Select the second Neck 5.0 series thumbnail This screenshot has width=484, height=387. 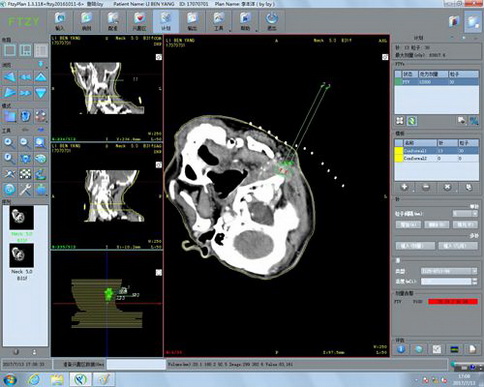(22, 255)
